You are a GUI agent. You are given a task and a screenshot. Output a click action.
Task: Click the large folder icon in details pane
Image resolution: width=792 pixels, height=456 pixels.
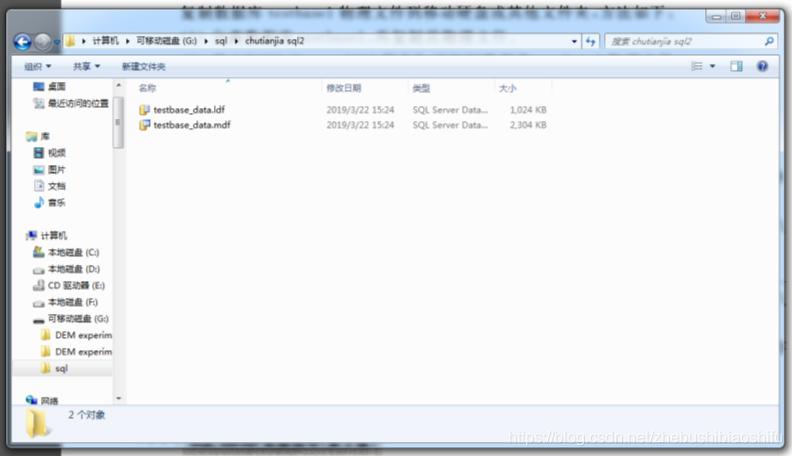click(x=38, y=423)
